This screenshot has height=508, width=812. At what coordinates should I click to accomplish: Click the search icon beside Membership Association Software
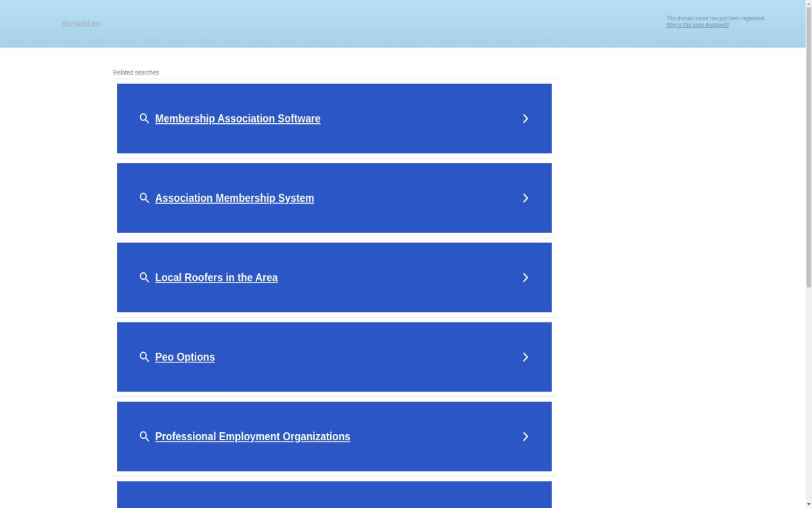(x=144, y=119)
